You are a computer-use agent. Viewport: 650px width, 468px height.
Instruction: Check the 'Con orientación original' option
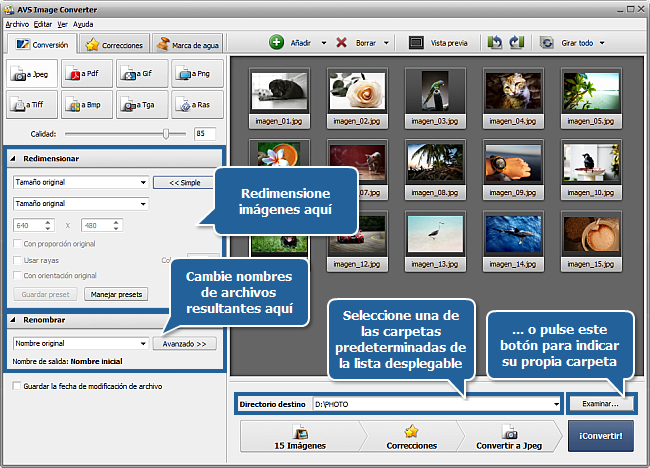[x=17, y=275]
